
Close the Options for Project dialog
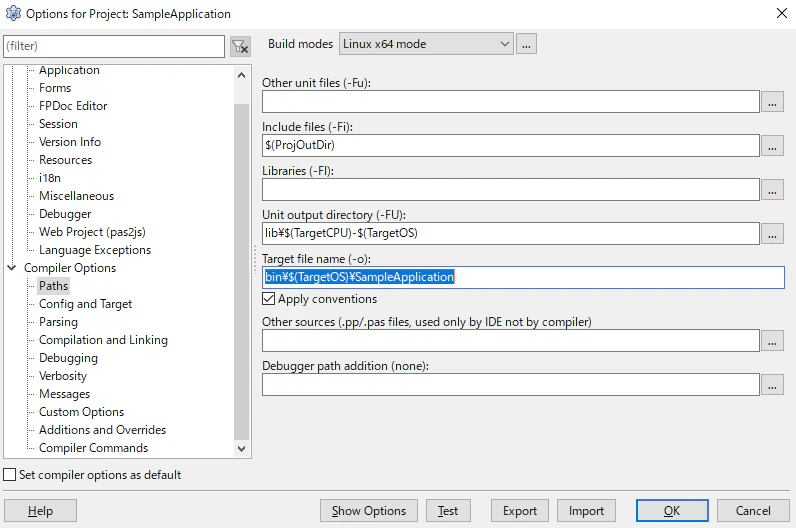[x=782, y=13]
